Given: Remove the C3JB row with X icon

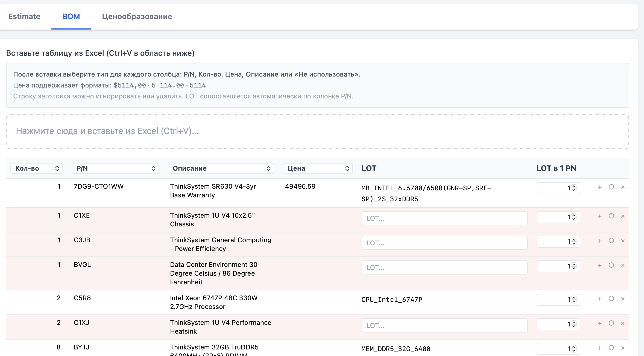Looking at the screenshot, I should pyautogui.click(x=623, y=241).
